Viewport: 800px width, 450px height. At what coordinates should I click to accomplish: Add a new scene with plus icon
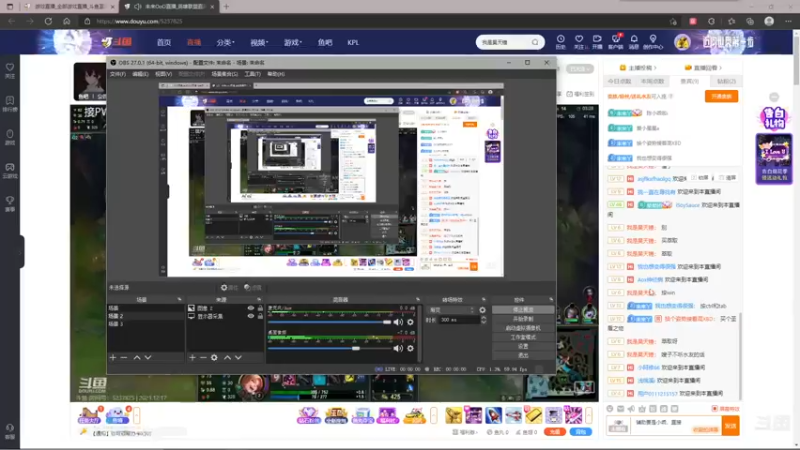click(x=113, y=358)
